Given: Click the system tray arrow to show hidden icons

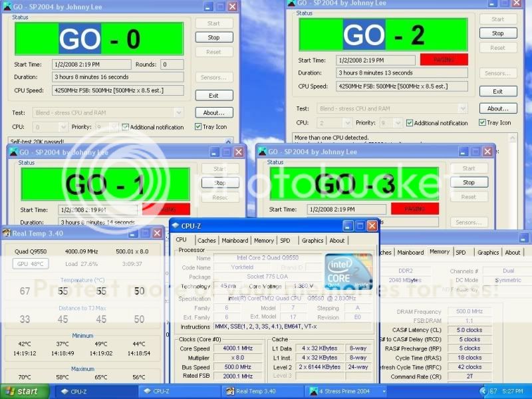Looking at the screenshot, I should (483, 392).
